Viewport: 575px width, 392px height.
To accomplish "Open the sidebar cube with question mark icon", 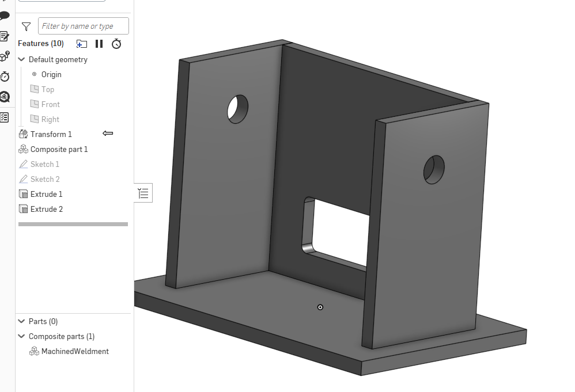I will point(5,56).
